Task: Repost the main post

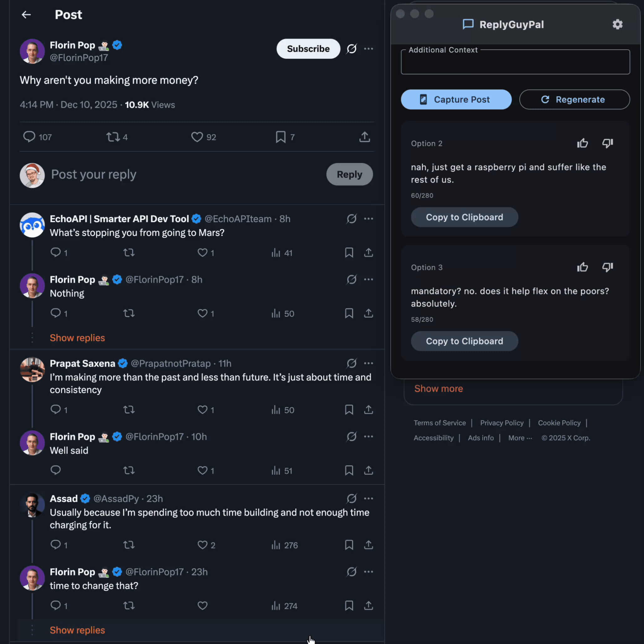Action: 113,137
